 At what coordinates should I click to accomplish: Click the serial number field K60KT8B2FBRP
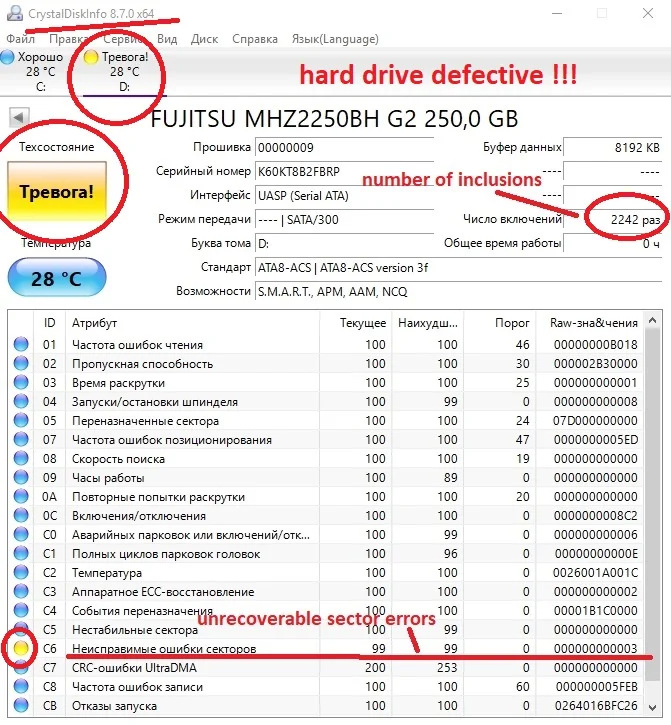344,172
